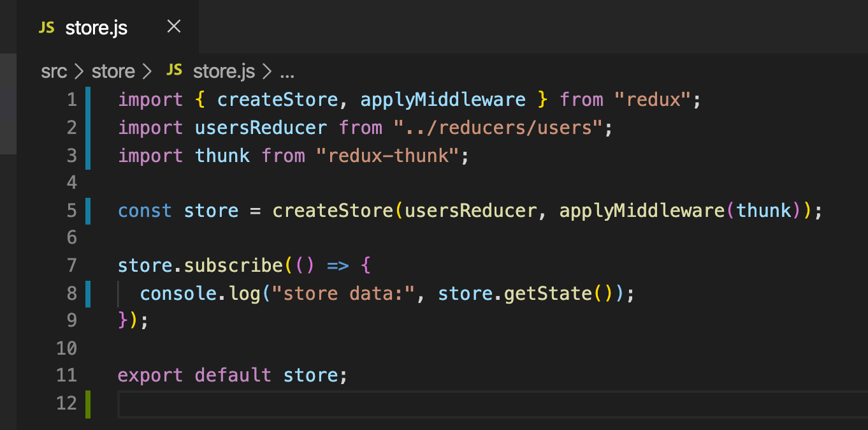The width and height of the screenshot is (868, 430).
Task: Expand the chevron between src and store
Action: 78,71
